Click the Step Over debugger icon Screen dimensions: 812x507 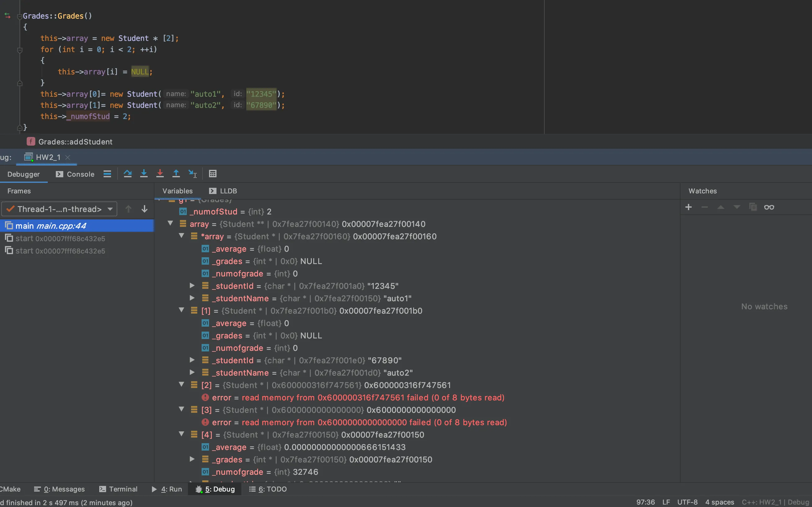[x=127, y=174]
